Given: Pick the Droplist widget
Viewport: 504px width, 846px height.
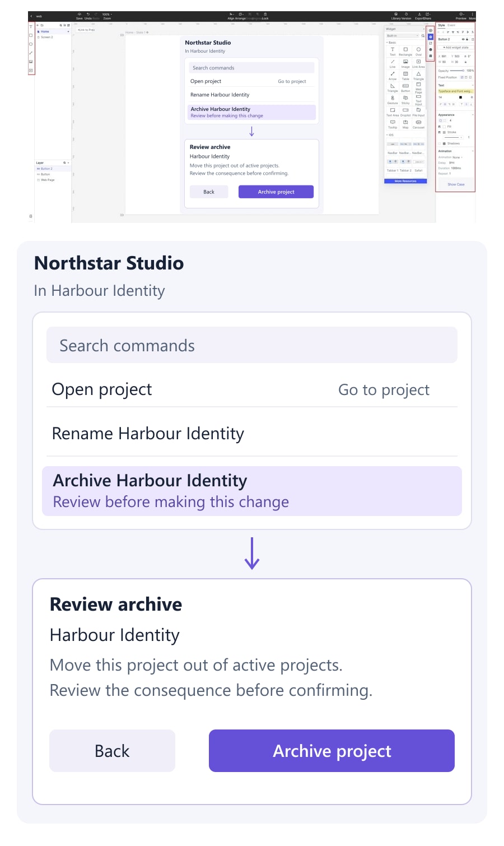Looking at the screenshot, I should pos(405,112).
